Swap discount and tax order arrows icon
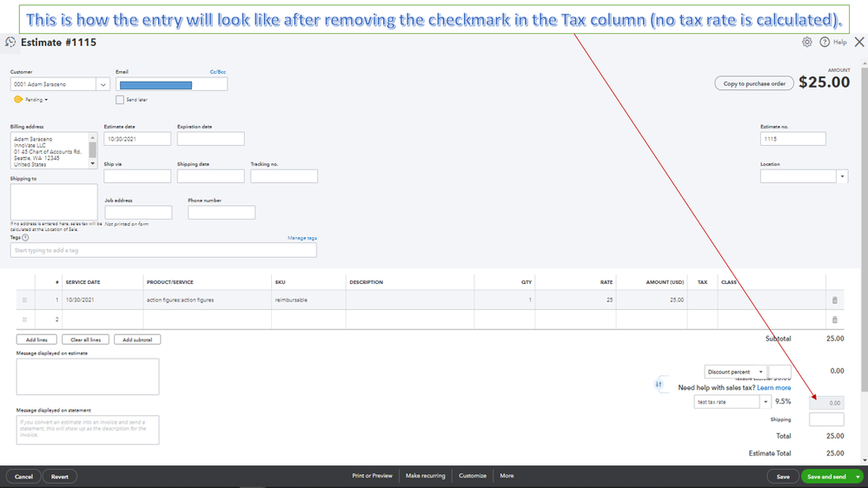The width and height of the screenshot is (868, 488). click(659, 385)
